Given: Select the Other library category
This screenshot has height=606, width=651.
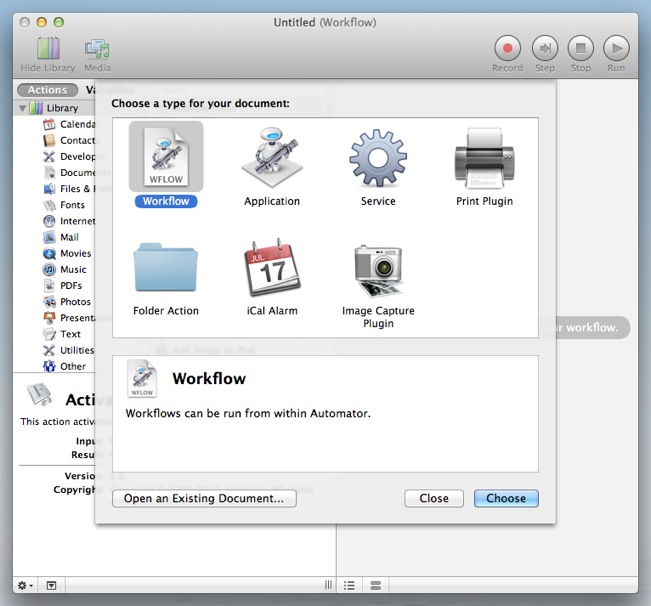Looking at the screenshot, I should pyautogui.click(x=64, y=366).
